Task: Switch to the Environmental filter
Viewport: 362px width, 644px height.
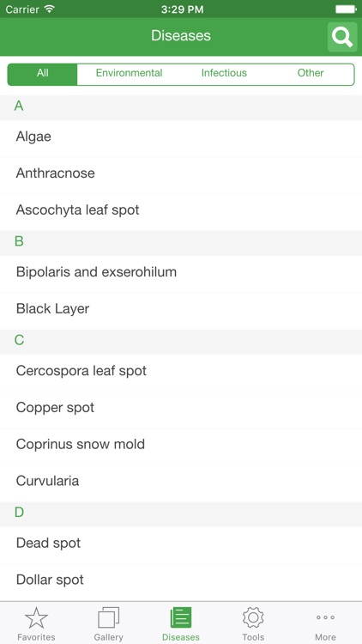Action: 129,73
